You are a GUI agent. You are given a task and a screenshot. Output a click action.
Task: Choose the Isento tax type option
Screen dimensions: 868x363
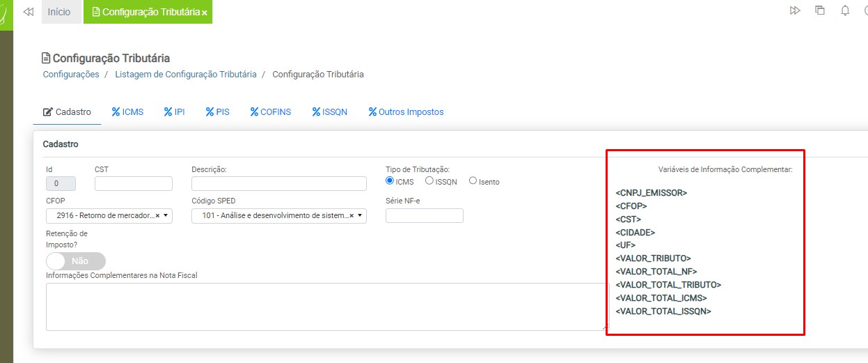473,181
